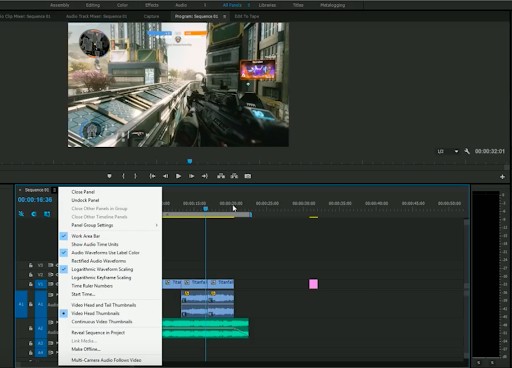Click the green audio clip on track A2

pos(205,328)
